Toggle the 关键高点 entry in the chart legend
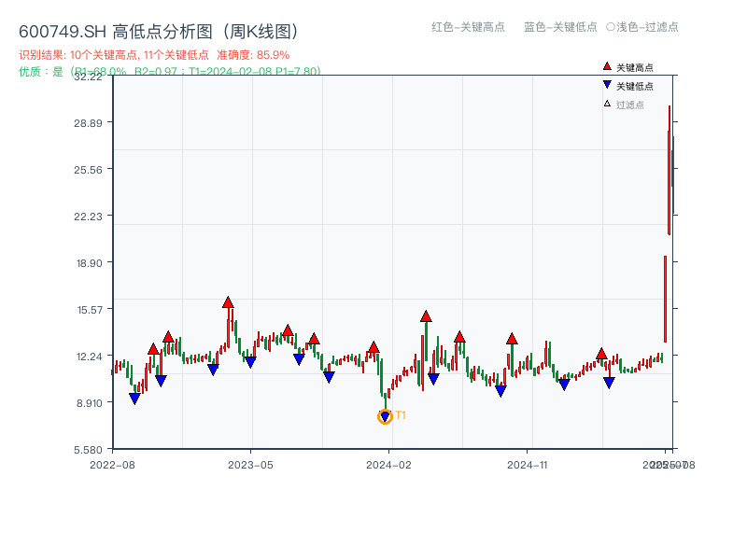The height and width of the screenshot is (560, 747). click(627, 67)
